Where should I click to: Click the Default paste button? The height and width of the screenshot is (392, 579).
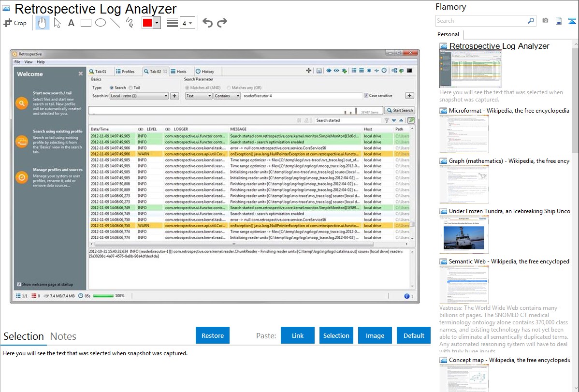tap(414, 335)
